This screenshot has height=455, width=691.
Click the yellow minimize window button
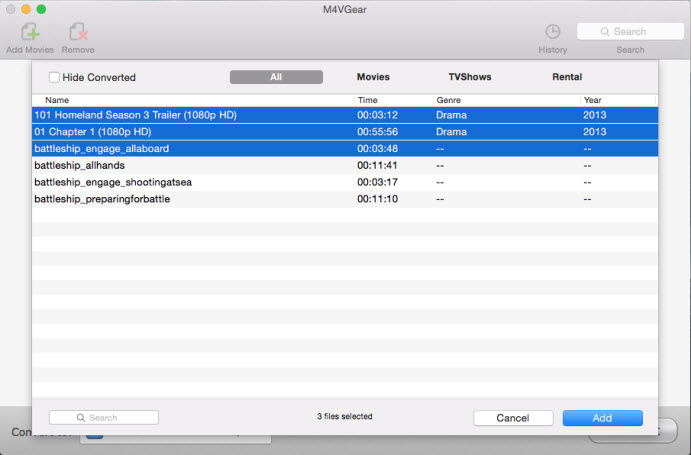click(x=26, y=9)
